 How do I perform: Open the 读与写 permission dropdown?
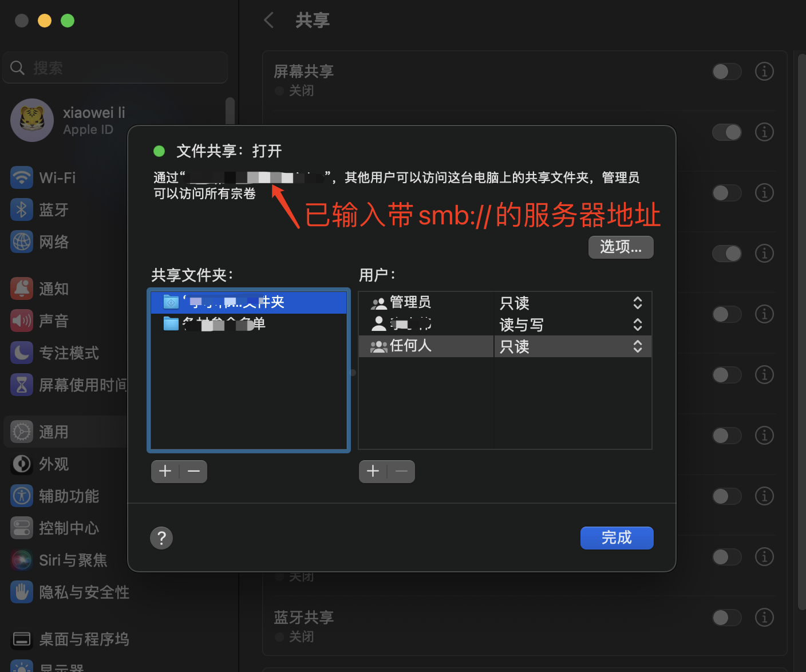pyautogui.click(x=572, y=325)
